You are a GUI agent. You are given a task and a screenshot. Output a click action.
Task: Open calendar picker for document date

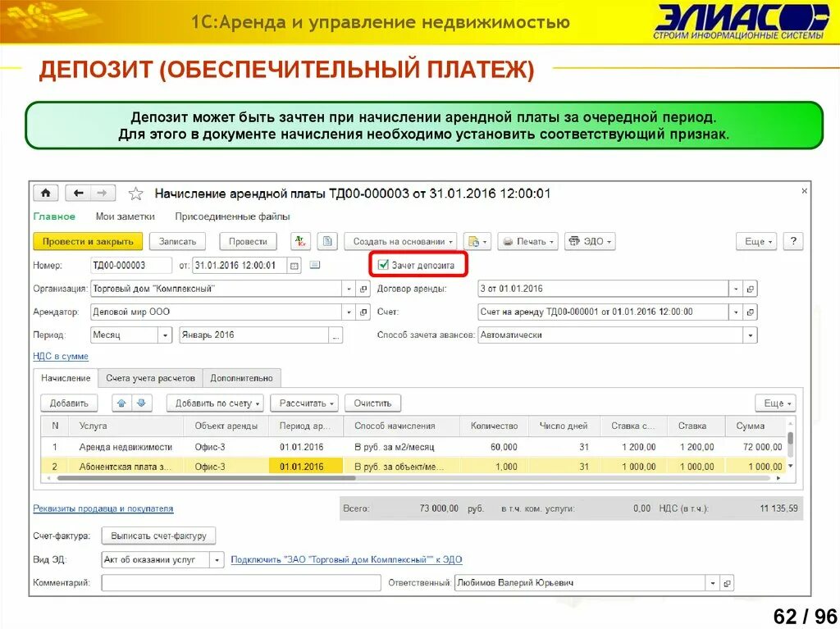pyautogui.click(x=294, y=265)
